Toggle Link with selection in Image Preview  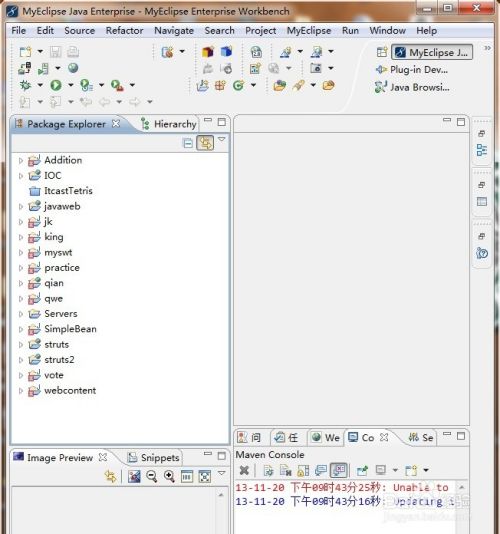click(x=111, y=476)
